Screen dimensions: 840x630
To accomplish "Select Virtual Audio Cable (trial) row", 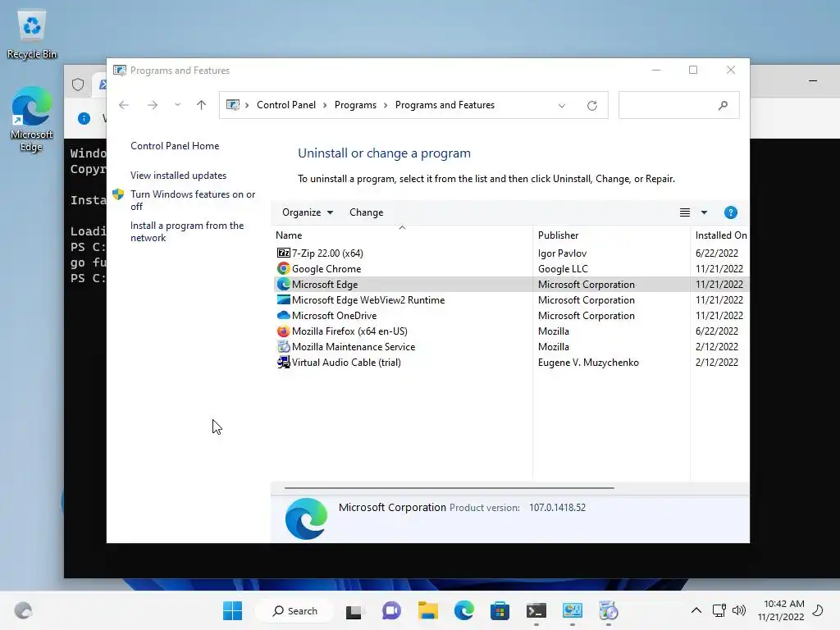I will (x=511, y=362).
